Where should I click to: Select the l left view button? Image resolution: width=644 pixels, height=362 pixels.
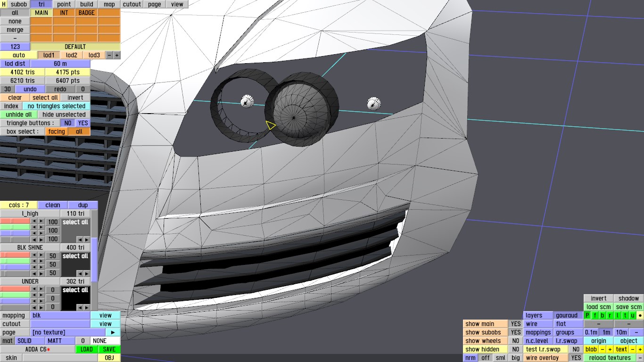pos(618,315)
